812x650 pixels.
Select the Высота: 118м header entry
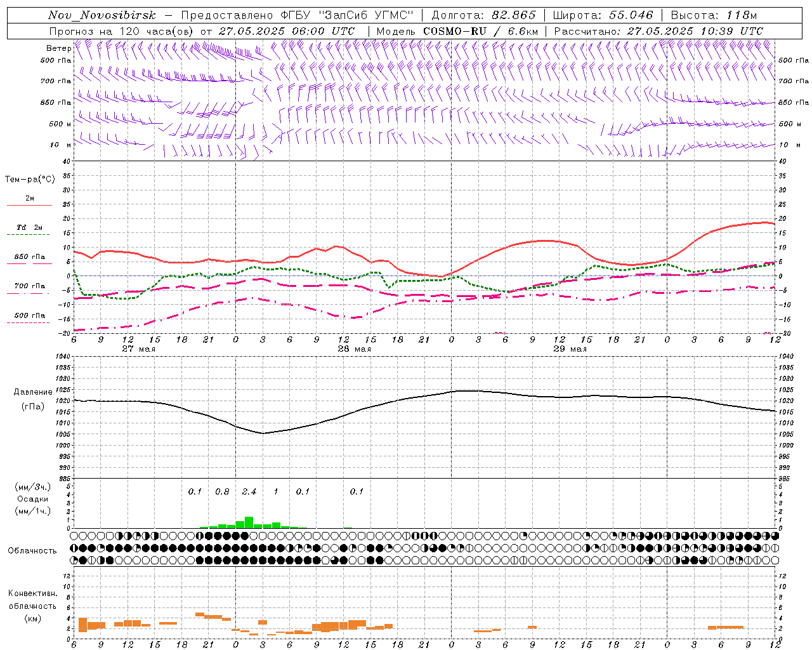point(714,15)
